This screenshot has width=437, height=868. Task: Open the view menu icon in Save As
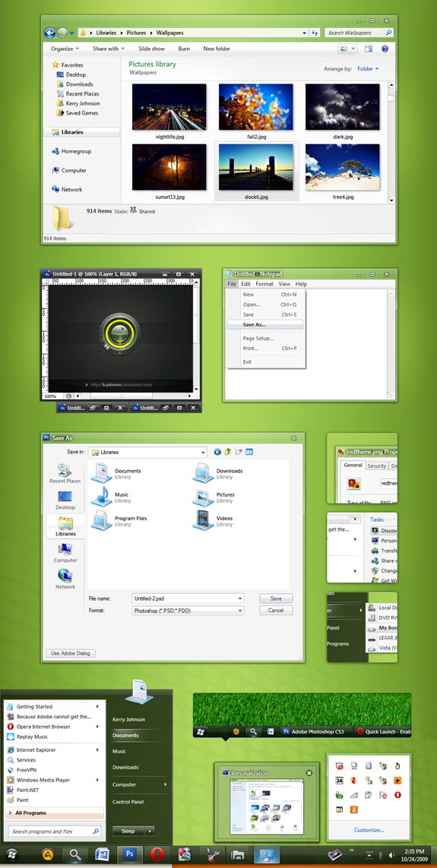click(249, 452)
